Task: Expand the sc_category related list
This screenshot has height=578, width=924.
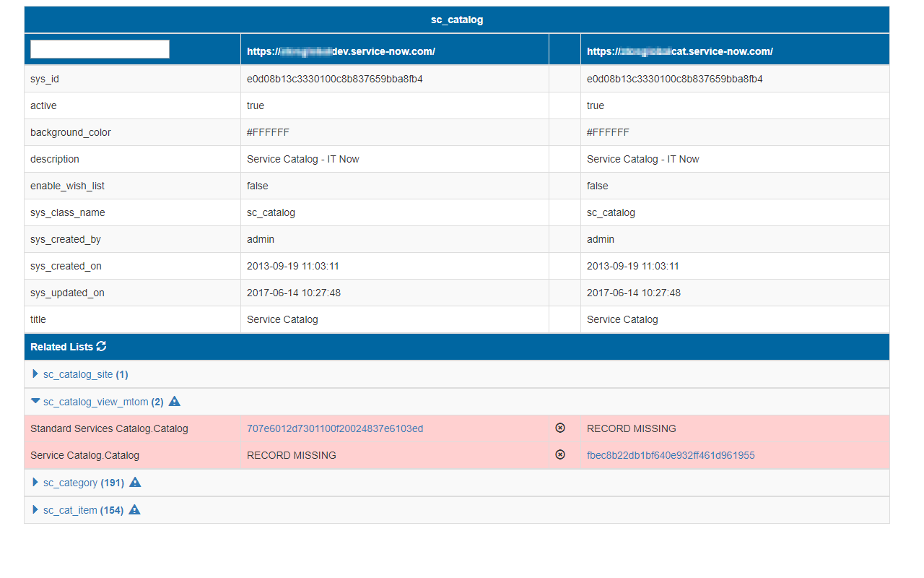Action: click(35, 482)
